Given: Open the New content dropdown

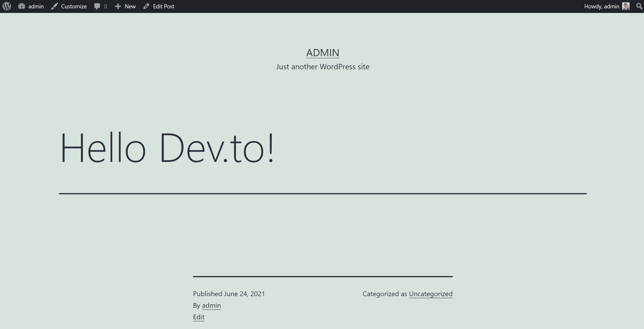Looking at the screenshot, I should [130, 6].
